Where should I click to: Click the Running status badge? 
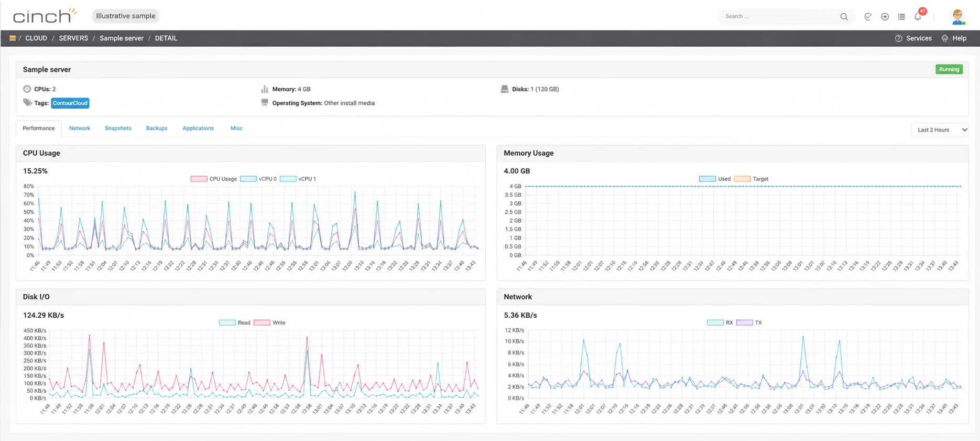coord(949,69)
